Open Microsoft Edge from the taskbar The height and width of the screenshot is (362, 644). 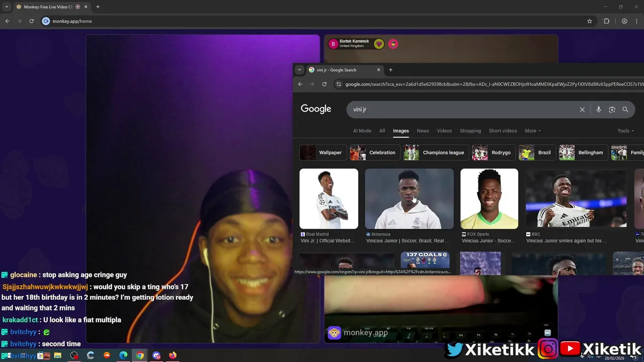123,355
